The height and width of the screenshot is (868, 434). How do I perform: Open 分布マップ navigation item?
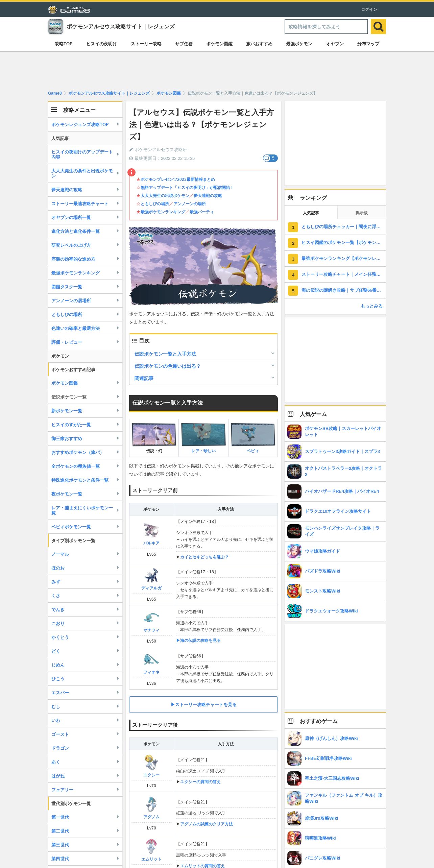368,44
